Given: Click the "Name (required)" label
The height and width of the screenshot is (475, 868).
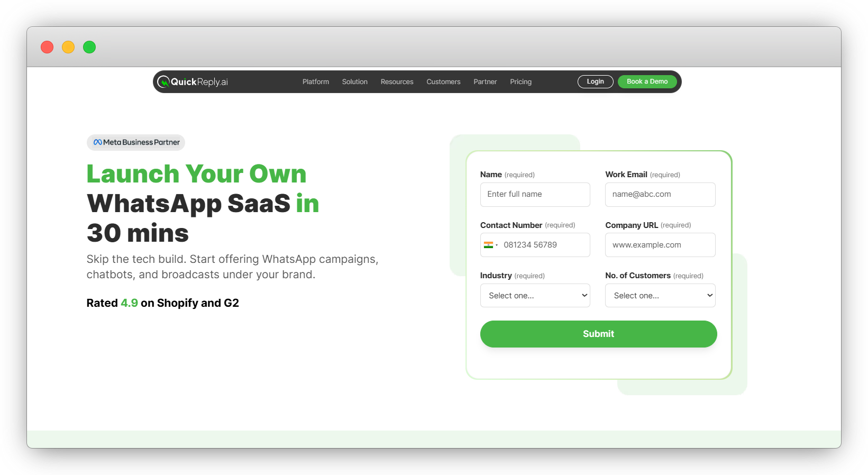Looking at the screenshot, I should [x=507, y=175].
